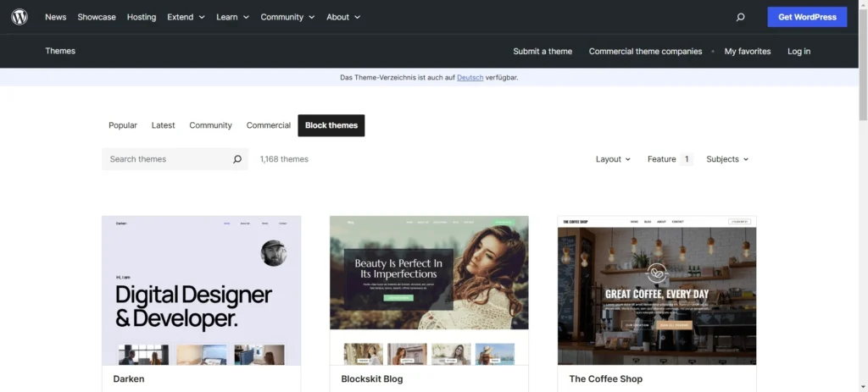Open the Layout filter dropdown
The height and width of the screenshot is (392, 868).
pos(613,159)
